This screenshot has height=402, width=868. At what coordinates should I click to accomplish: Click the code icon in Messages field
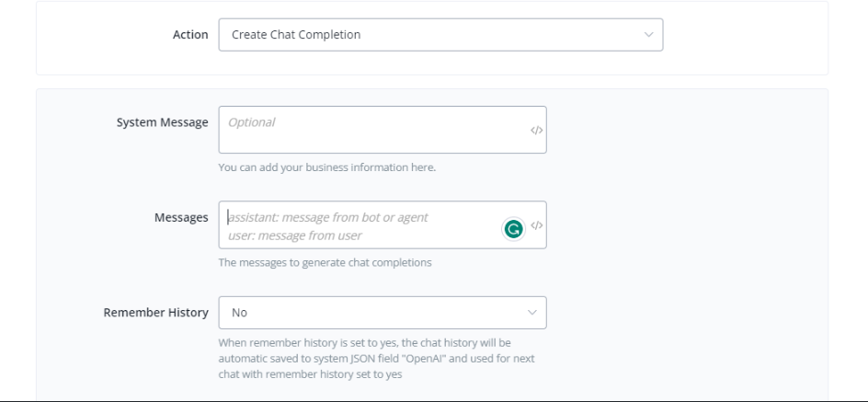coord(537,225)
